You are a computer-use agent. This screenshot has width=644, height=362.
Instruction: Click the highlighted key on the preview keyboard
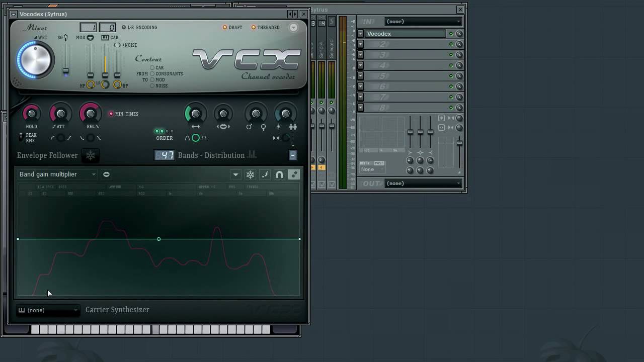click(155, 330)
